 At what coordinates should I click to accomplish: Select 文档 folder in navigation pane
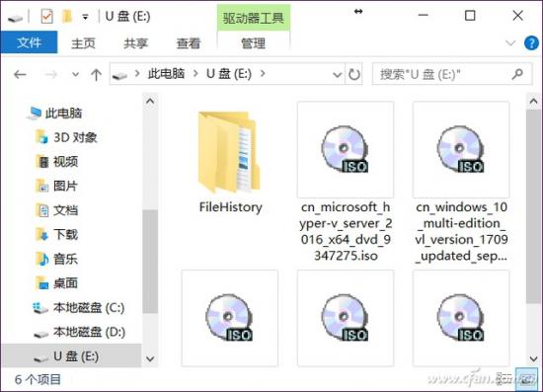[x=57, y=210]
